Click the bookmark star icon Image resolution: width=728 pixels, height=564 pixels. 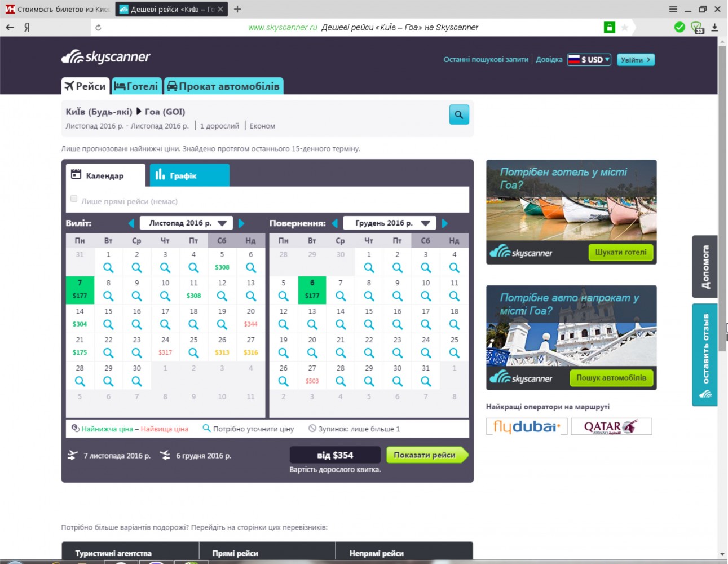coord(625,27)
